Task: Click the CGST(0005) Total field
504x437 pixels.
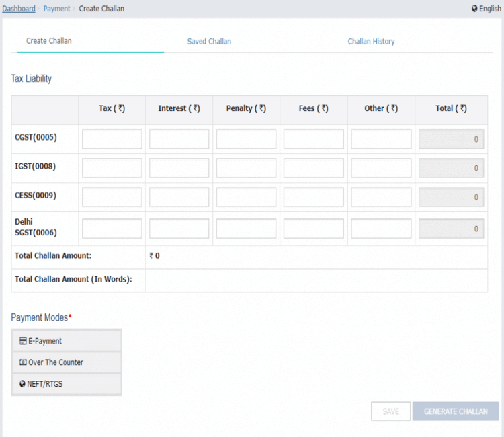Action: coord(452,139)
